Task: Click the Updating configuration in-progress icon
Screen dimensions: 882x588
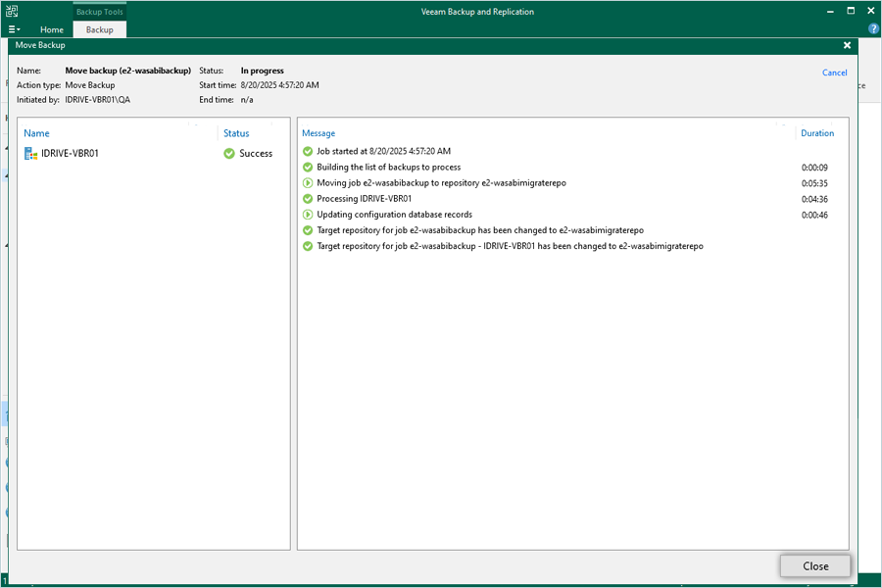Action: pyautogui.click(x=308, y=215)
